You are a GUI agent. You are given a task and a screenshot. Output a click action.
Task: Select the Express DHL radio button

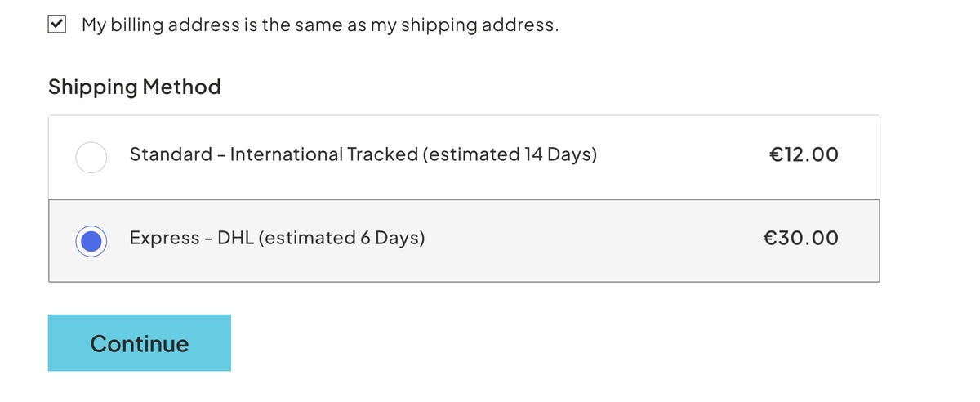pos(91,241)
